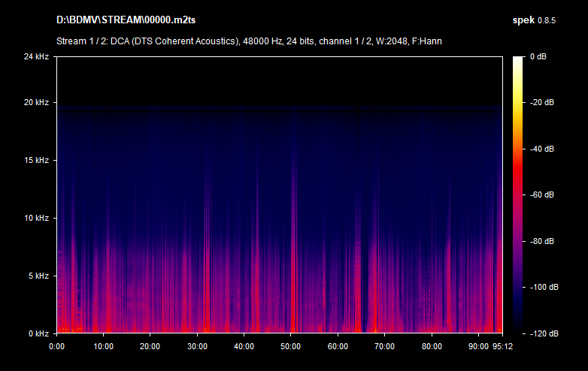
Task: Click the dB color gradient bar
Action: 519,195
